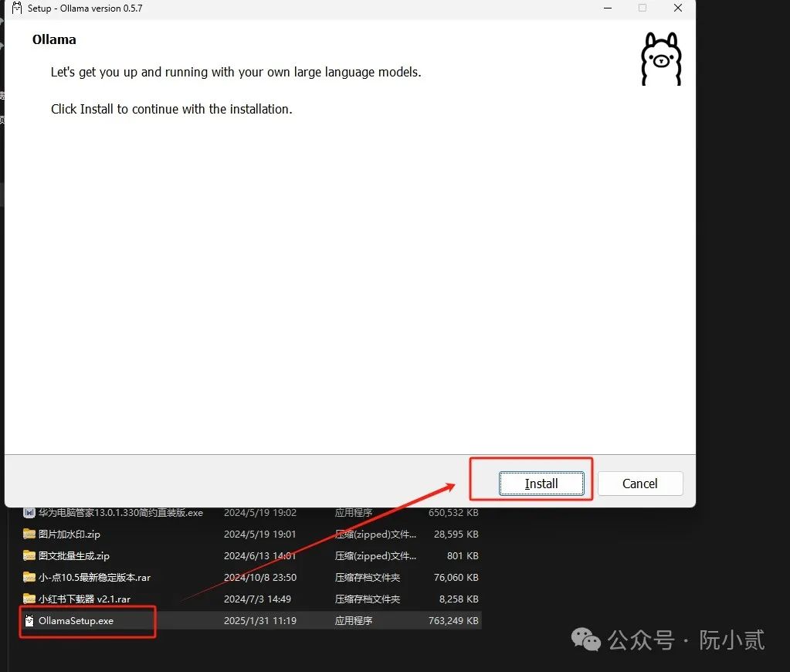Screen dimensions: 790x672
Task: Click the bold Ollama heading
Action: (54, 39)
